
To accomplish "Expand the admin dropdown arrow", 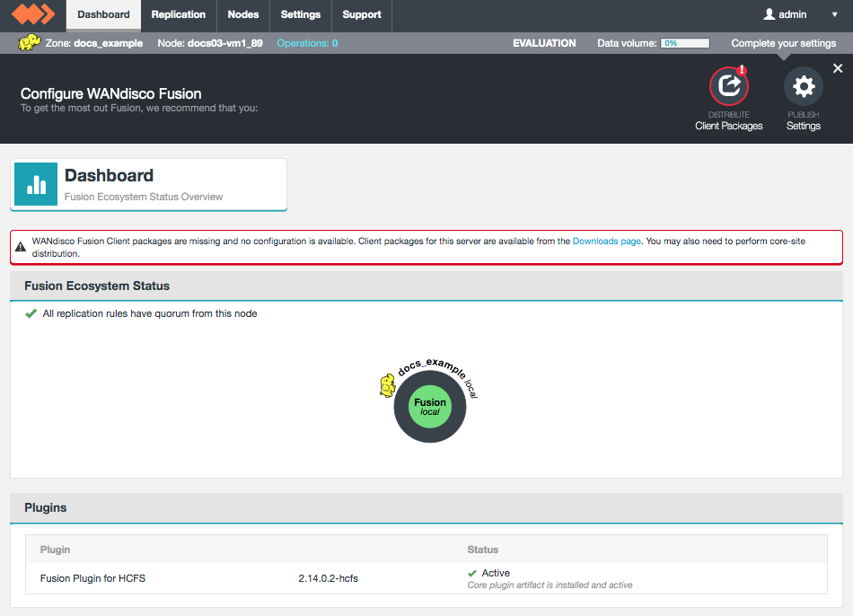I will coord(834,14).
